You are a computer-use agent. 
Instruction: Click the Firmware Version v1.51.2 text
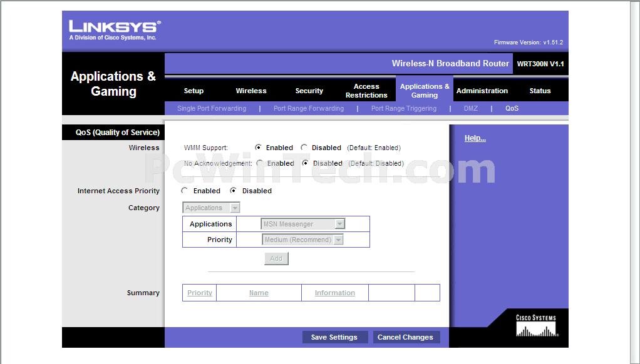tap(528, 43)
